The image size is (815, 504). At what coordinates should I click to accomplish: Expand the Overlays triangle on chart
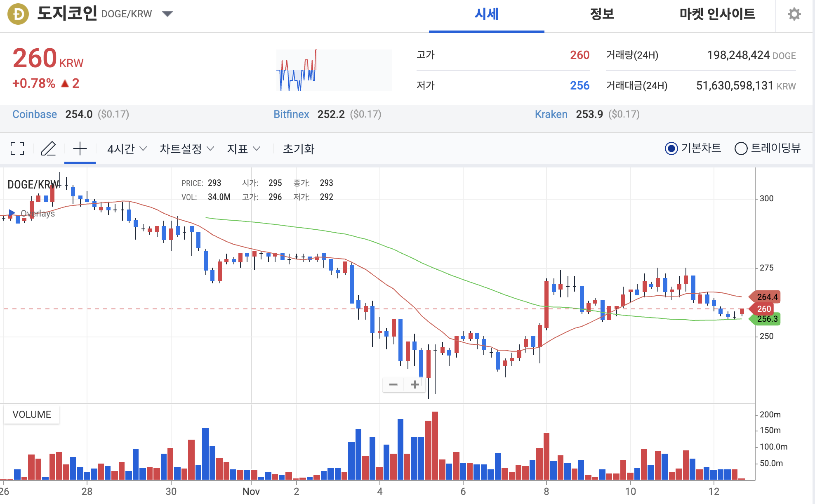12,213
